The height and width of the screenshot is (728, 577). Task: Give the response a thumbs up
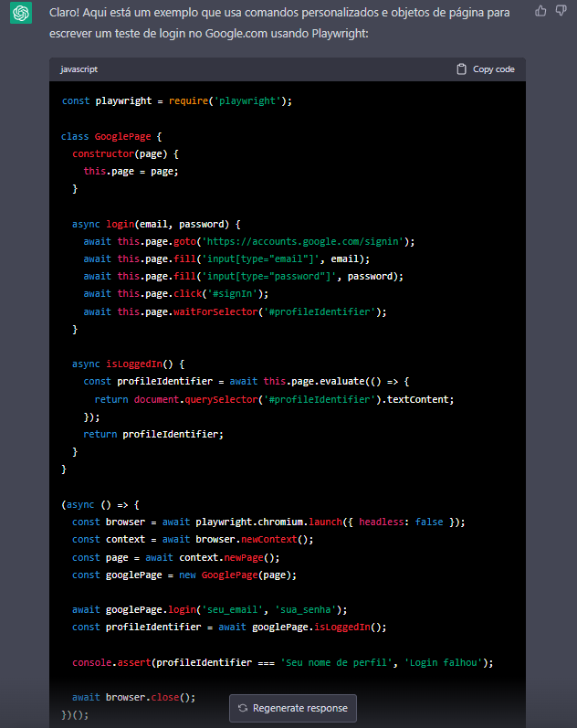(x=540, y=11)
